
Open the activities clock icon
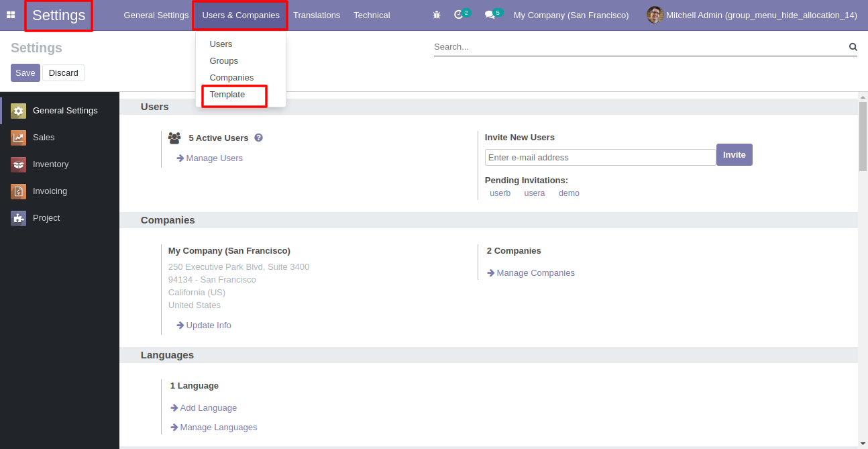[459, 15]
